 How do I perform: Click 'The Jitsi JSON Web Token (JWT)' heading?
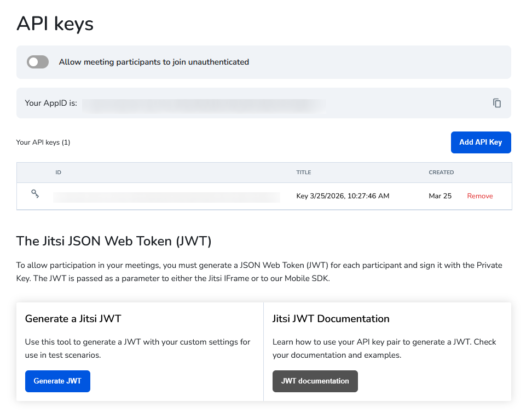pos(114,241)
